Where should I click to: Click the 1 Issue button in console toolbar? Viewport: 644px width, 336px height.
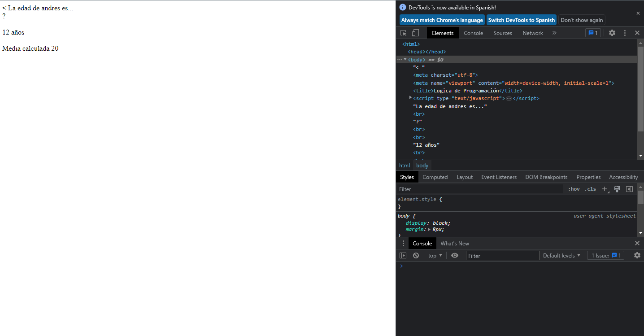click(x=605, y=255)
